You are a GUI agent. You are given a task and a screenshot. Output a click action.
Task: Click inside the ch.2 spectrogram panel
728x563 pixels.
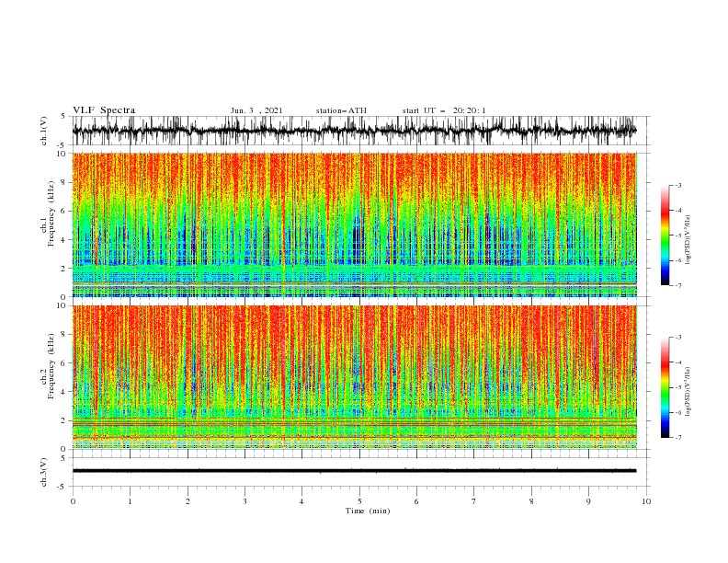click(x=354, y=377)
